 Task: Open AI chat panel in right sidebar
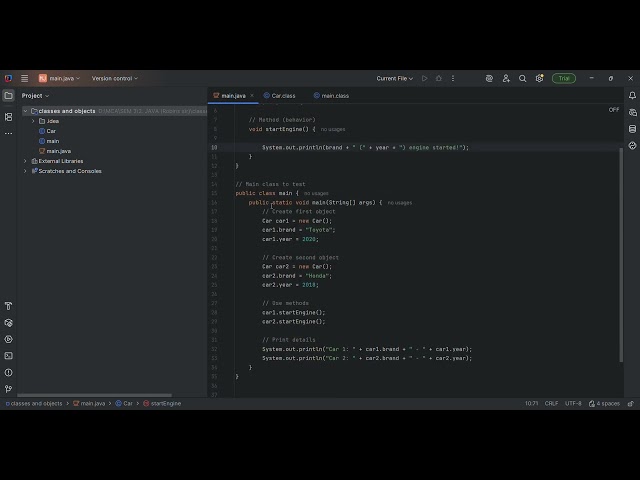pos(632,112)
